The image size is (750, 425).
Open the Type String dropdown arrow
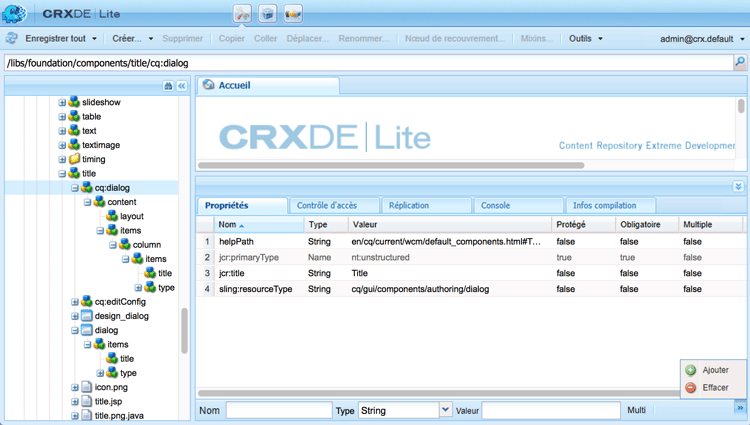point(445,410)
